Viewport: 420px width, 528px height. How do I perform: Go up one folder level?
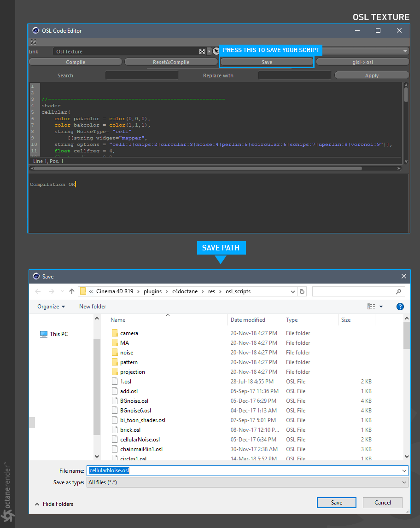point(72,291)
